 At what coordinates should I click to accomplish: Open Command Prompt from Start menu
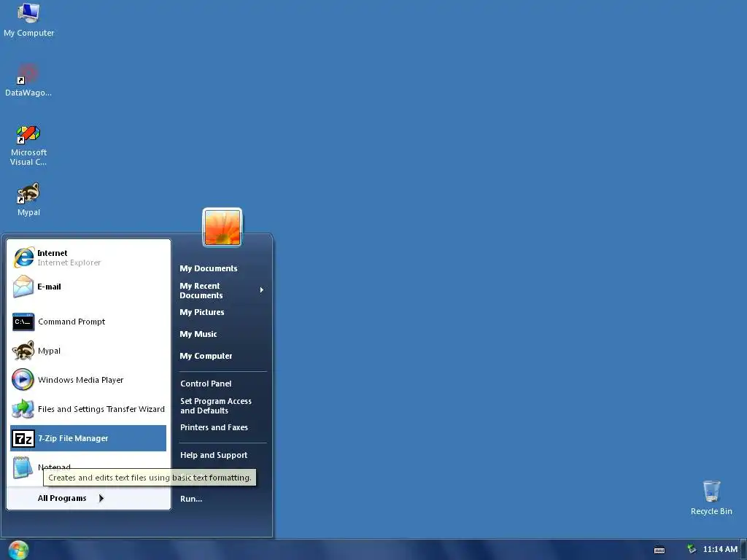[88, 322]
